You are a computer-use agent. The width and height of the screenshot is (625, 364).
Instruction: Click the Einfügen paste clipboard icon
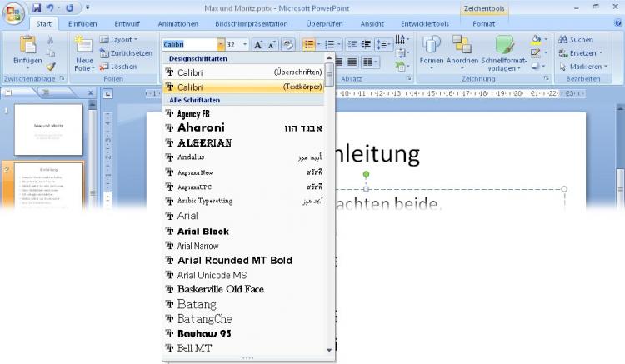(x=27, y=45)
